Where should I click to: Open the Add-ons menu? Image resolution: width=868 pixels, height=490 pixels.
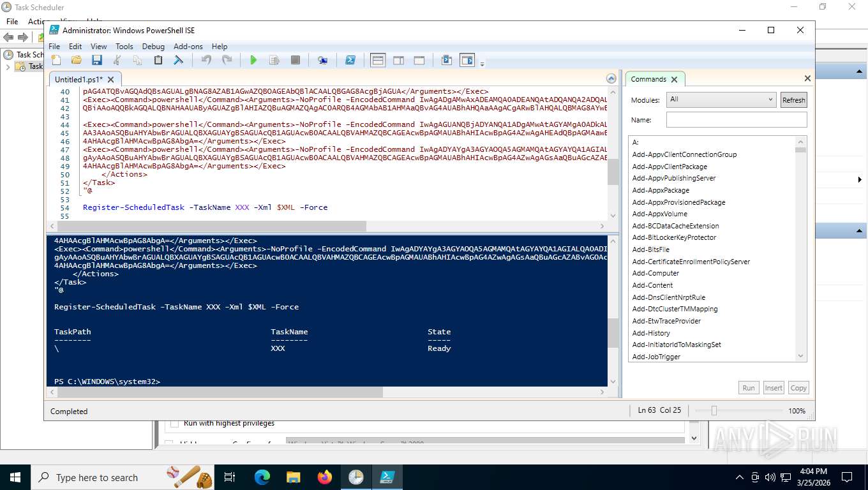coord(188,47)
